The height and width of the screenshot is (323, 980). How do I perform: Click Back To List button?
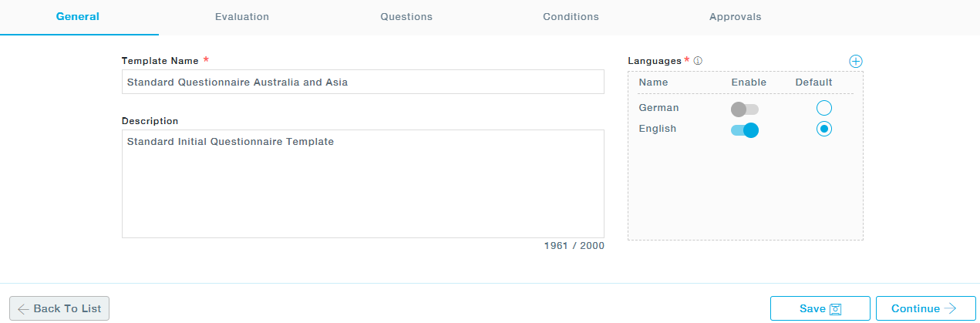click(60, 308)
